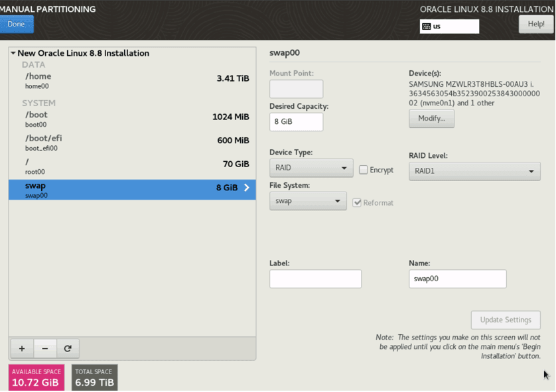
Task: Click the empty Label input field
Action: pos(315,279)
